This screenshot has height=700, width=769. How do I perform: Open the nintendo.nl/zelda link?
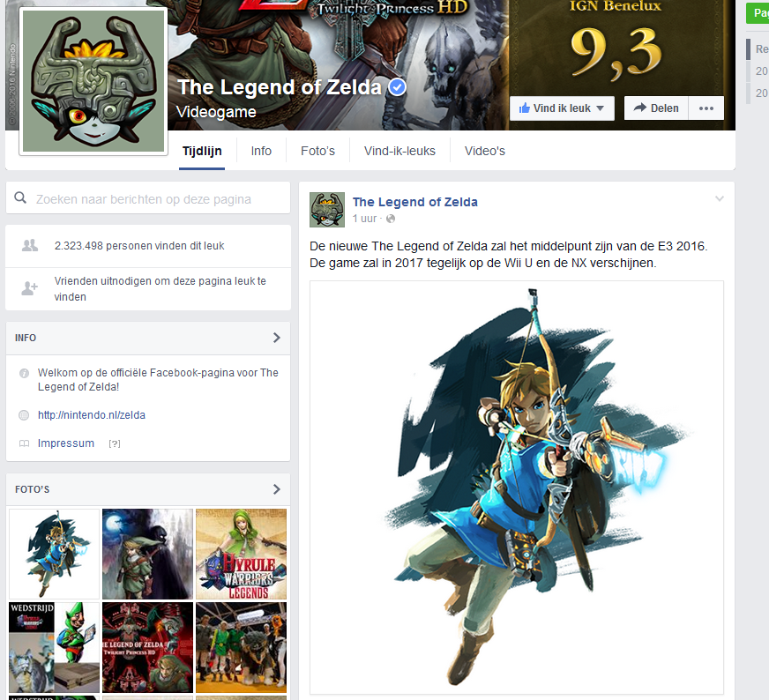coord(92,415)
